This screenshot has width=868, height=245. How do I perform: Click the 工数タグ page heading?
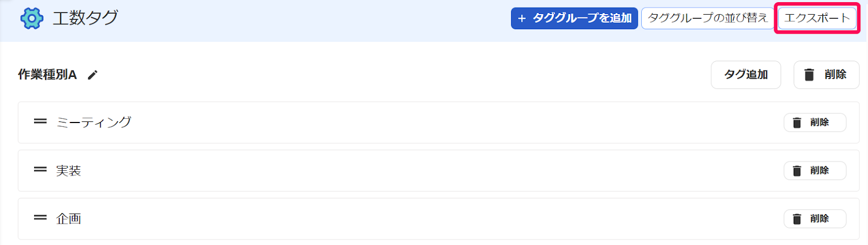tap(85, 18)
